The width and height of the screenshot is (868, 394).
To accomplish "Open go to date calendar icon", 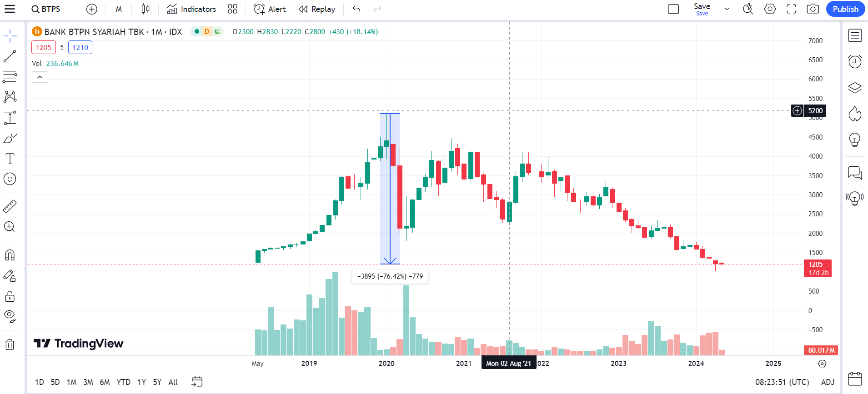I will pos(197,382).
